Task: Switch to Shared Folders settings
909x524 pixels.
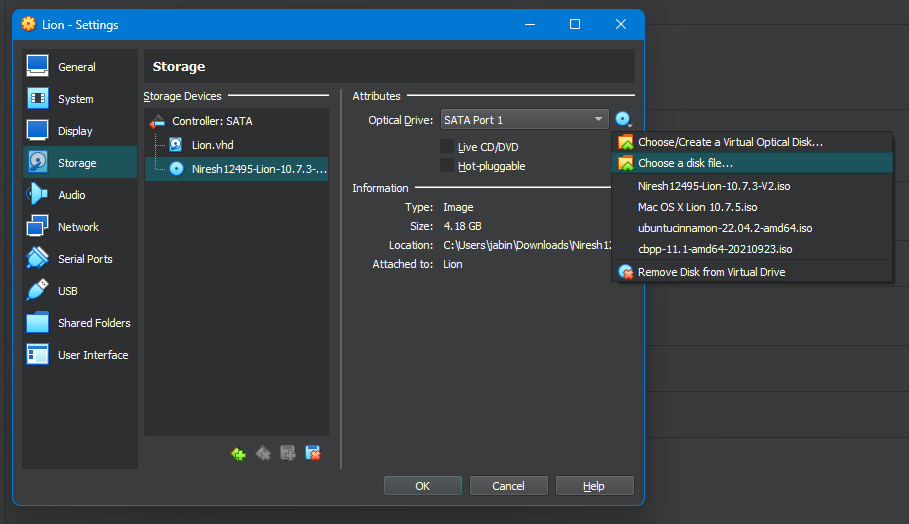Action: point(94,323)
